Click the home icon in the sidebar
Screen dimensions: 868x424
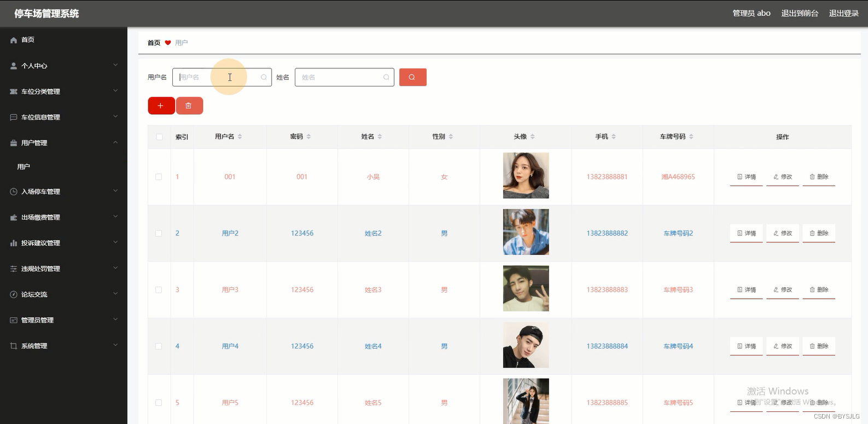[14, 40]
